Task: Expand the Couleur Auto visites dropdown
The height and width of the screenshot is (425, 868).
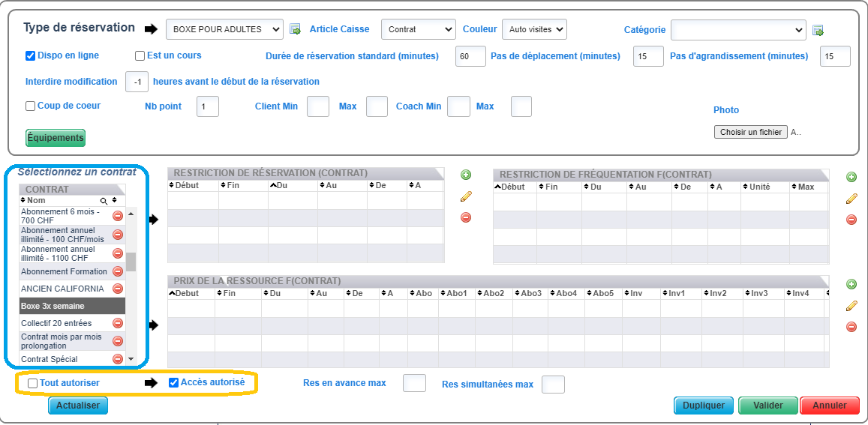Action: click(533, 29)
